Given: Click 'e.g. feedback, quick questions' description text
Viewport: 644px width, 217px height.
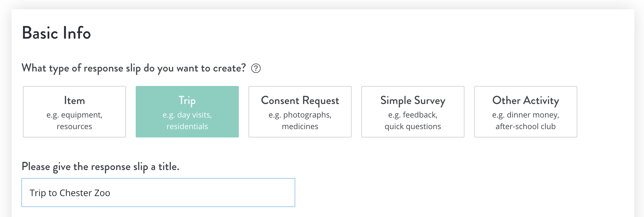Looking at the screenshot, I should pos(413,121).
